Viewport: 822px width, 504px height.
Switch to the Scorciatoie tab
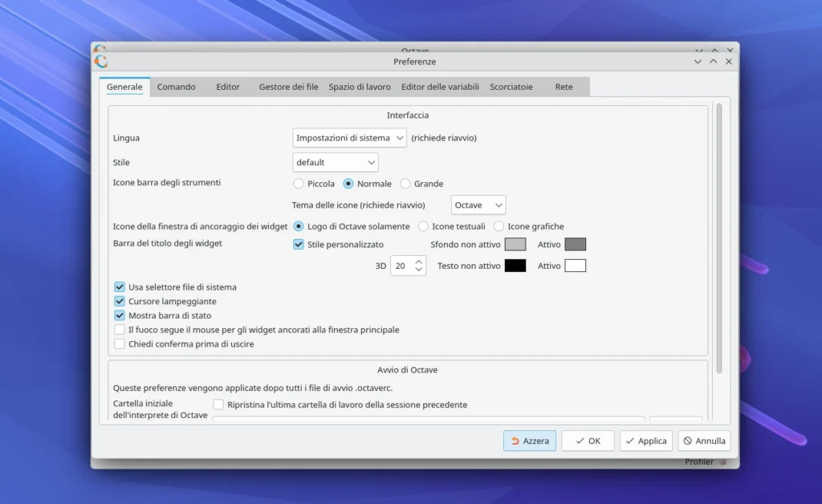(511, 87)
